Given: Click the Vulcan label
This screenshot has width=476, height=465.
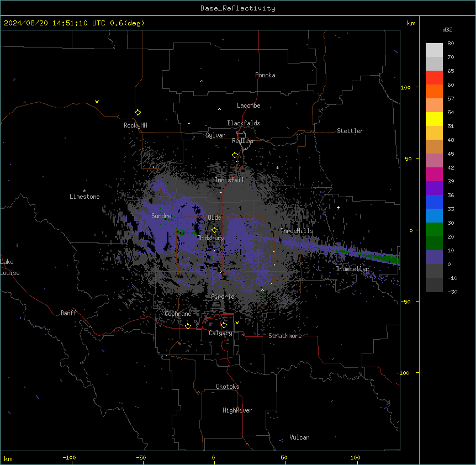Looking at the screenshot, I should click(300, 437).
